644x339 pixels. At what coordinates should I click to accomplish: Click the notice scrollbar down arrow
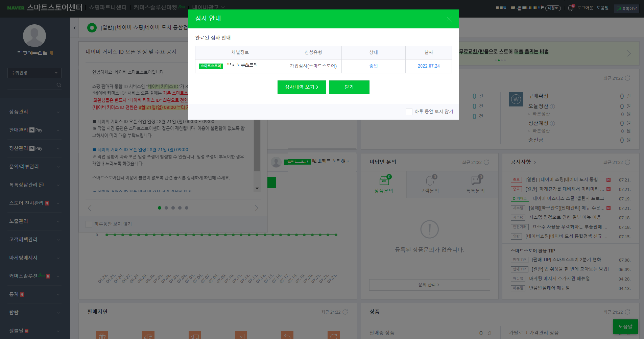point(257,189)
